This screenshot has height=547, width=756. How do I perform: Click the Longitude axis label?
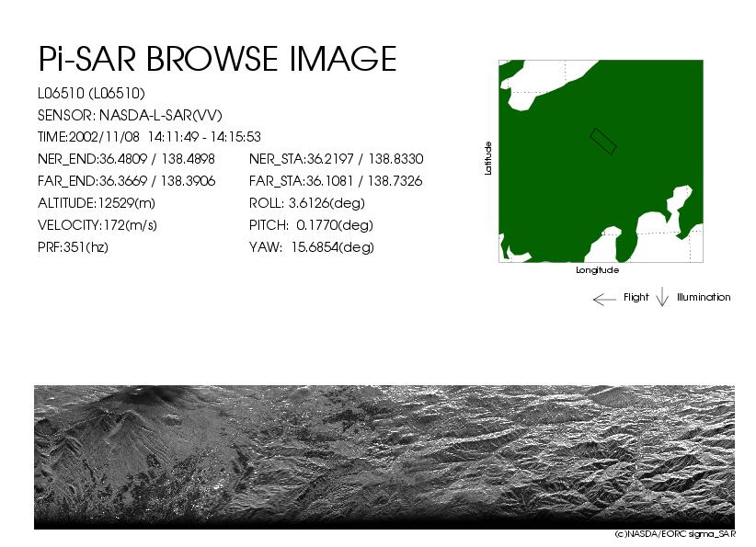(x=598, y=270)
